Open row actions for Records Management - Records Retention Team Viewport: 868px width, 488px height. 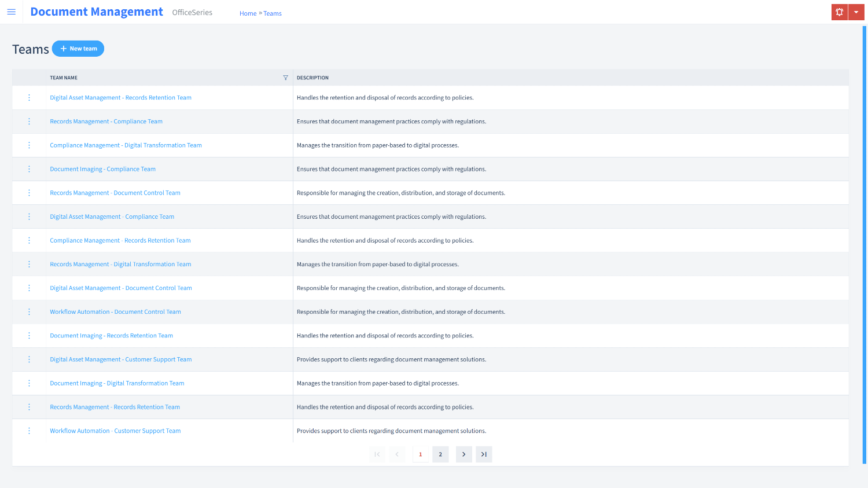29,406
